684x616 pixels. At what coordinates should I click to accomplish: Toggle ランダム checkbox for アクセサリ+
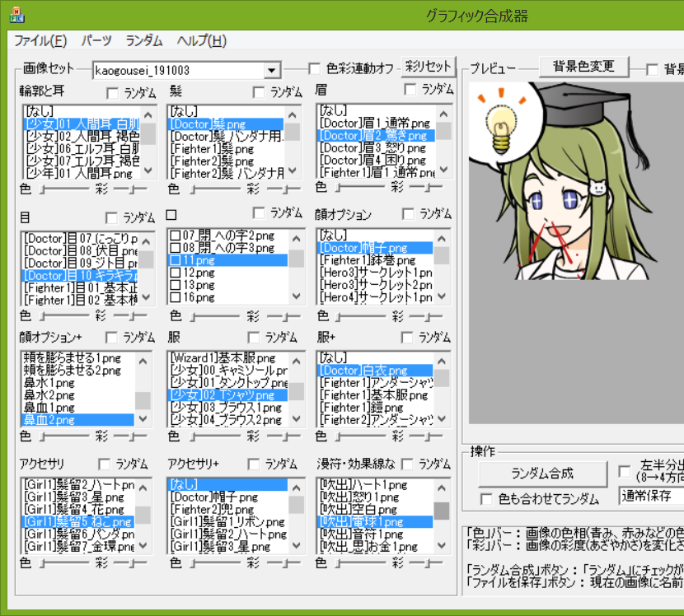point(254,464)
